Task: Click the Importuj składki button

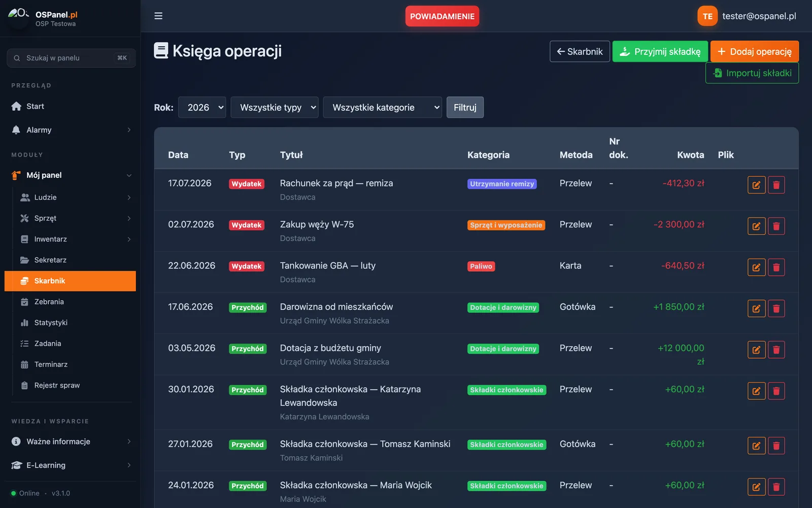Action: (752, 73)
